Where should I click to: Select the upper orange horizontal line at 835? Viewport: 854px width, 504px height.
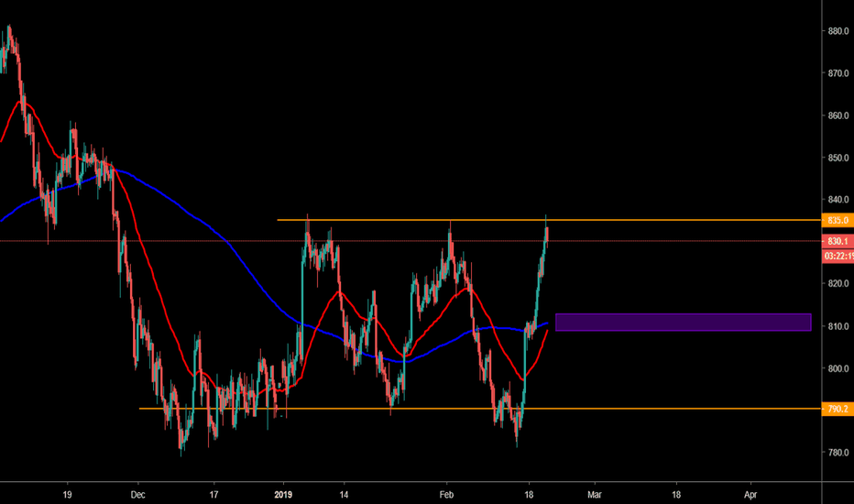point(549,220)
